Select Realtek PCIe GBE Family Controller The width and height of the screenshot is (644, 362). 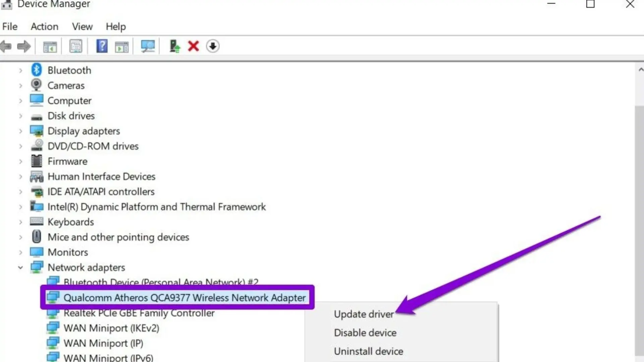139,313
